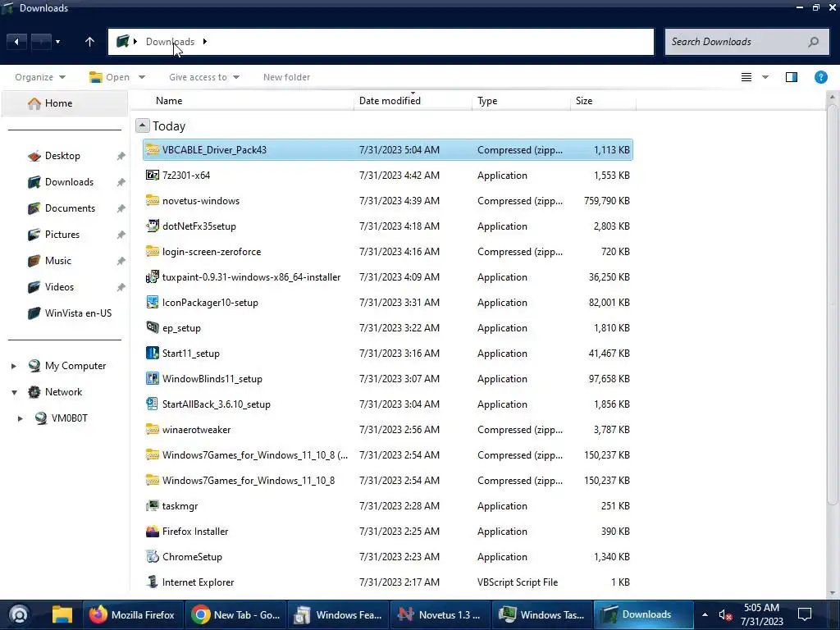Click the StartAllBack_3.6.10_setup icon

click(x=153, y=404)
